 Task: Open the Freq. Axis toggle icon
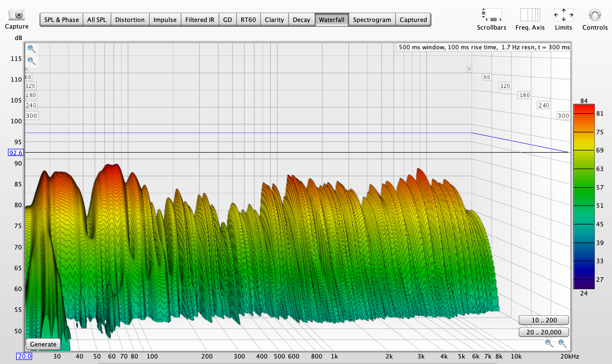(530, 15)
